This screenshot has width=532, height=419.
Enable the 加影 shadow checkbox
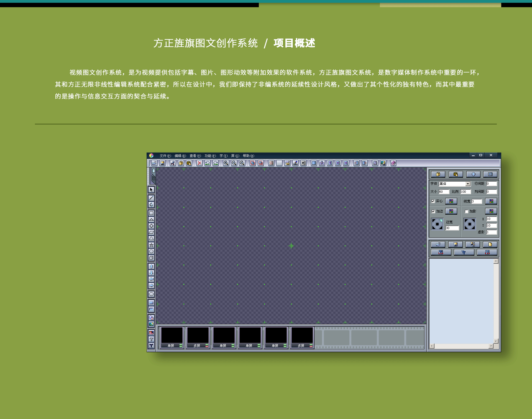pyautogui.click(x=466, y=211)
